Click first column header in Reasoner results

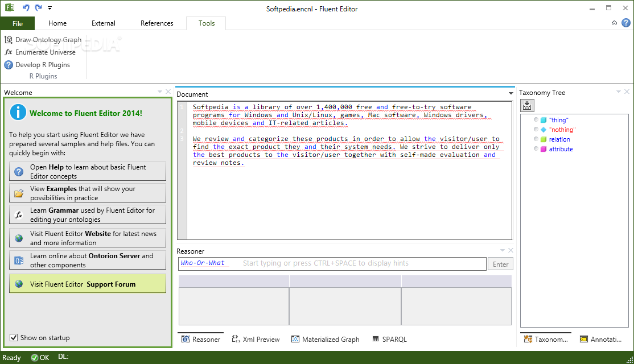(x=234, y=281)
